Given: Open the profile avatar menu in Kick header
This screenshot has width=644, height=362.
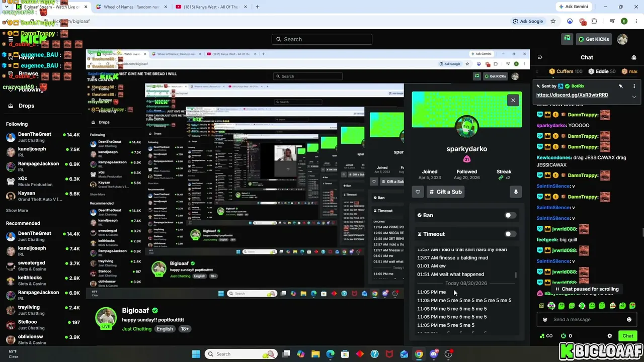Looking at the screenshot, I should 622,39.
